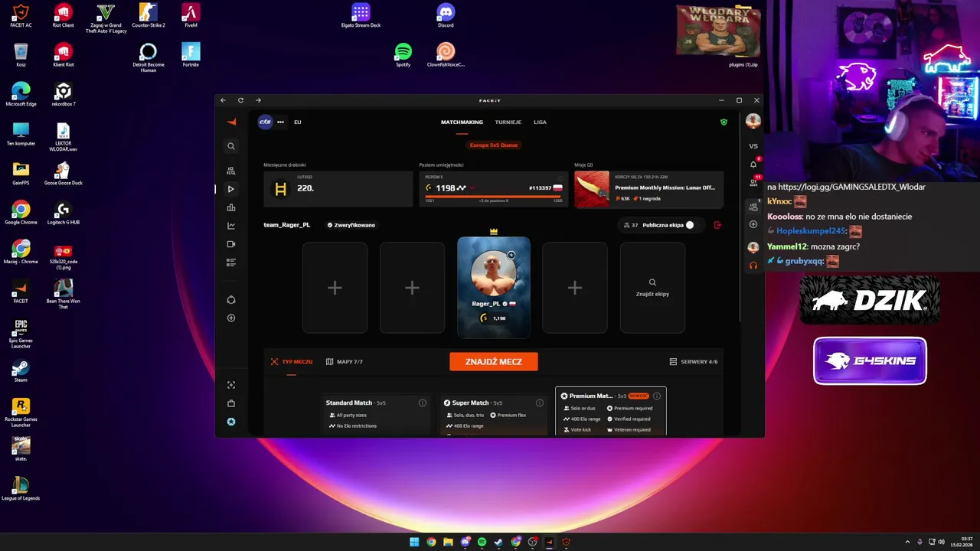Open the Elgato Stream Deck desktop shortcut

pos(361,15)
